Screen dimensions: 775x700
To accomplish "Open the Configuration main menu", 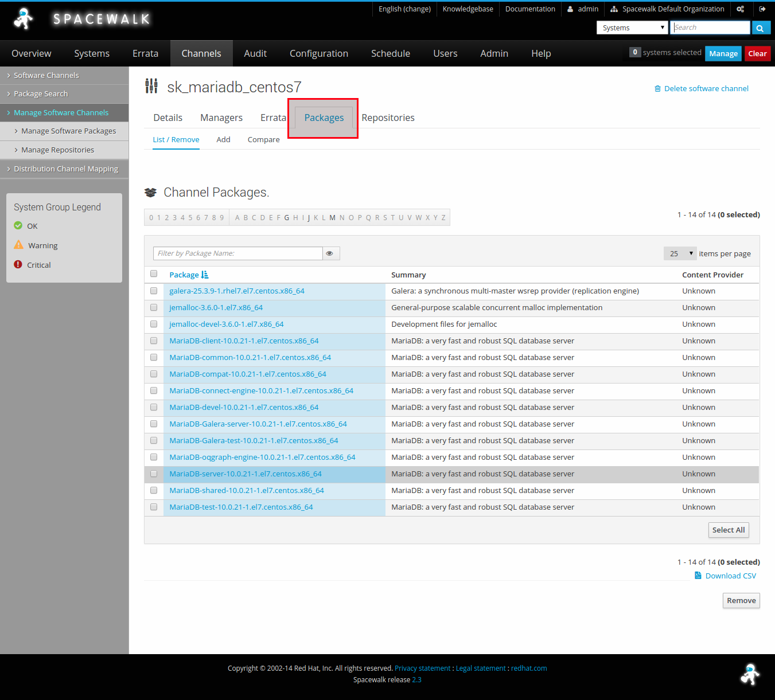I will (x=319, y=53).
